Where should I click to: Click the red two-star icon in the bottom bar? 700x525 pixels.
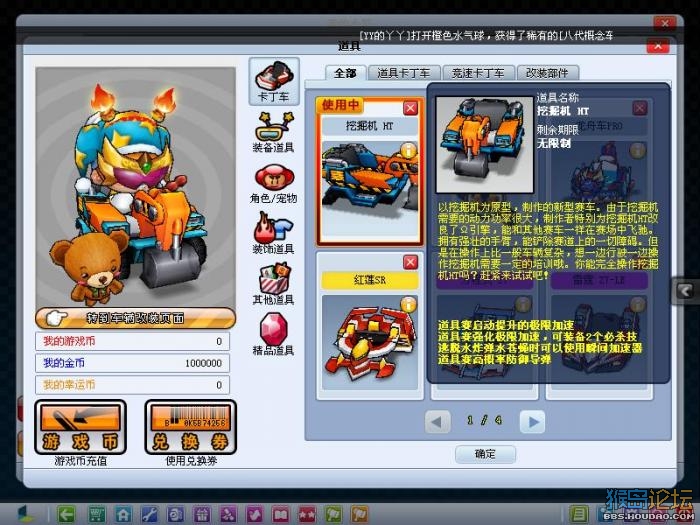click(x=307, y=515)
